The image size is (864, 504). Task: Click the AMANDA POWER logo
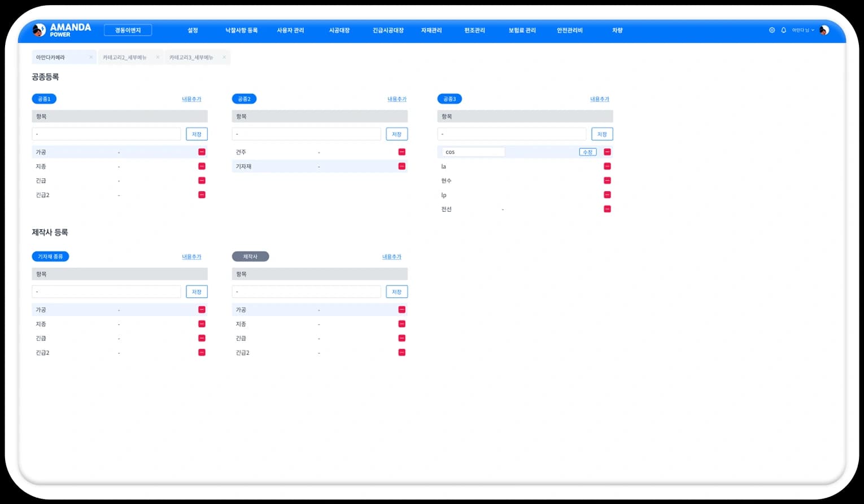(62, 30)
